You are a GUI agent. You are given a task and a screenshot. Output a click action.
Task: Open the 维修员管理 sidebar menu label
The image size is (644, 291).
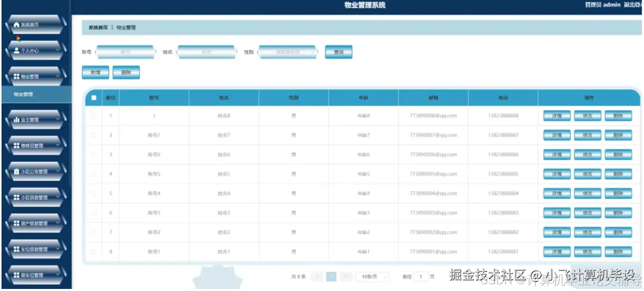(32, 146)
